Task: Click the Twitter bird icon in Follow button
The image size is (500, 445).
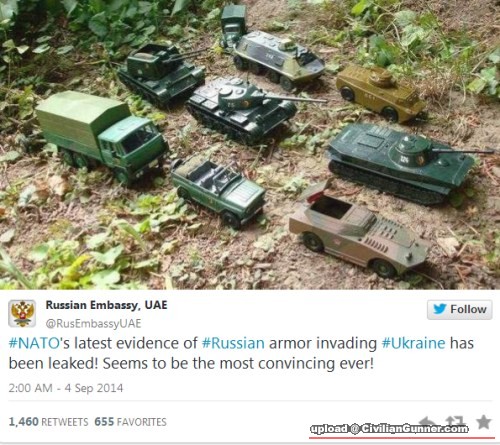Action: (x=440, y=309)
